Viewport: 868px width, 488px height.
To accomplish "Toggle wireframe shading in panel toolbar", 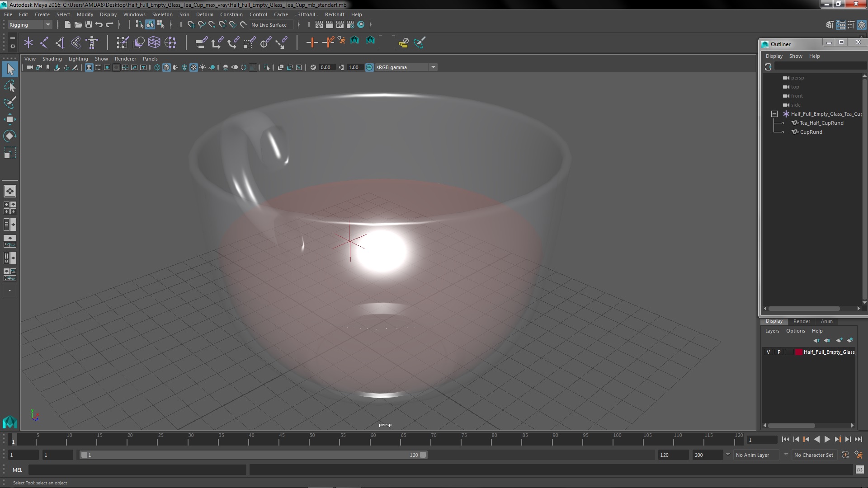I will (157, 67).
